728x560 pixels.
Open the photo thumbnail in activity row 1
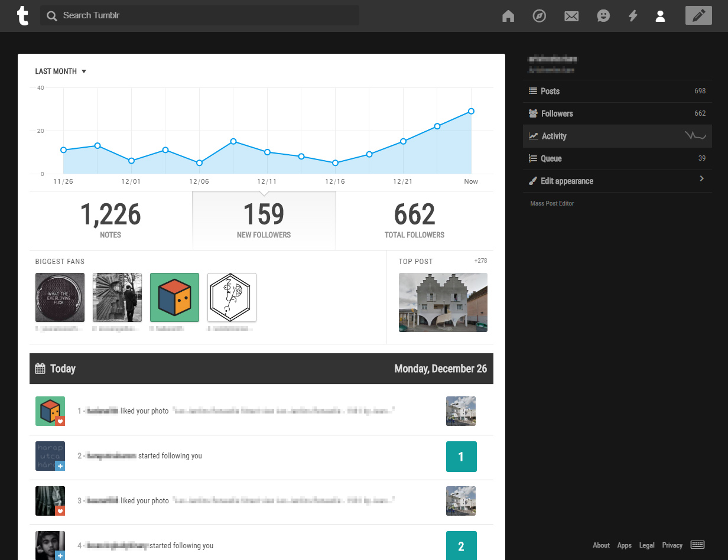click(x=461, y=411)
